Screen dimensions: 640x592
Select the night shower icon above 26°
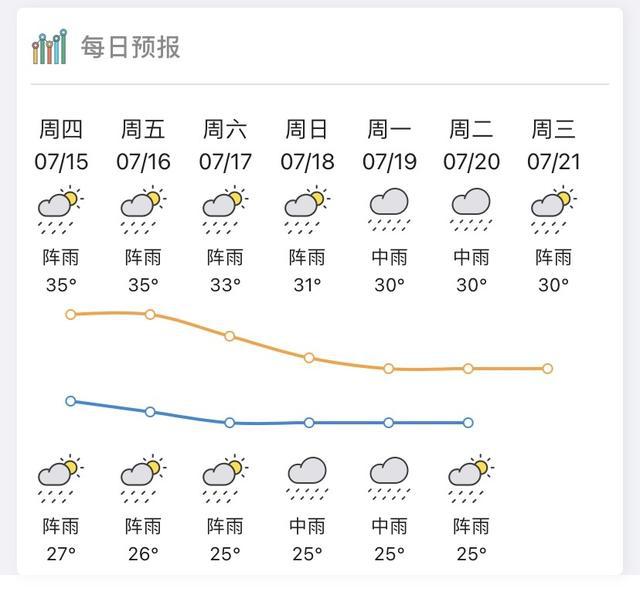[143, 478]
